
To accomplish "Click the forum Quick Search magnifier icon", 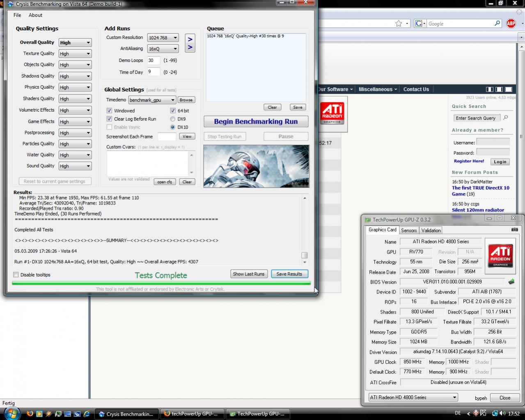I will click(x=506, y=118).
